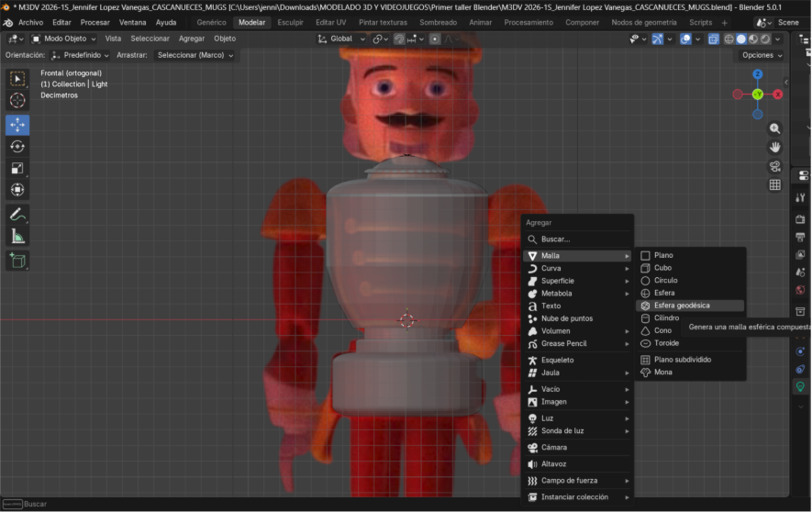The height and width of the screenshot is (512, 812).
Task: Click the pan view hand icon
Action: (x=775, y=147)
